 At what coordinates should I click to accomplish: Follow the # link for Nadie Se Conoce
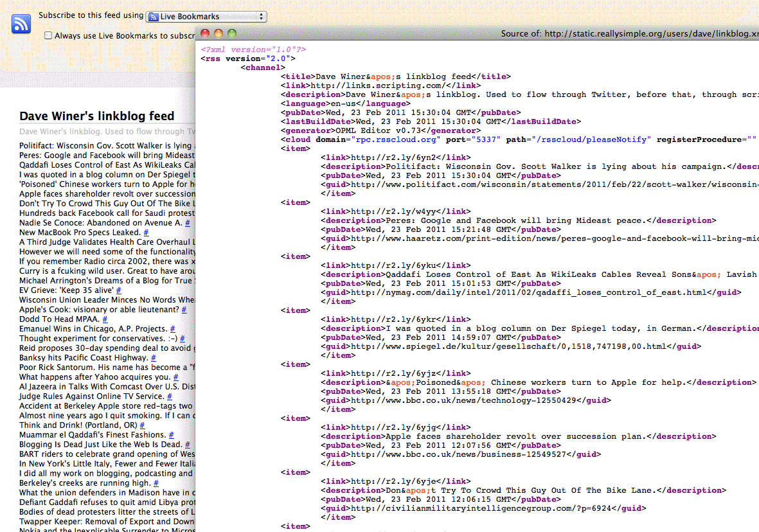(x=188, y=223)
